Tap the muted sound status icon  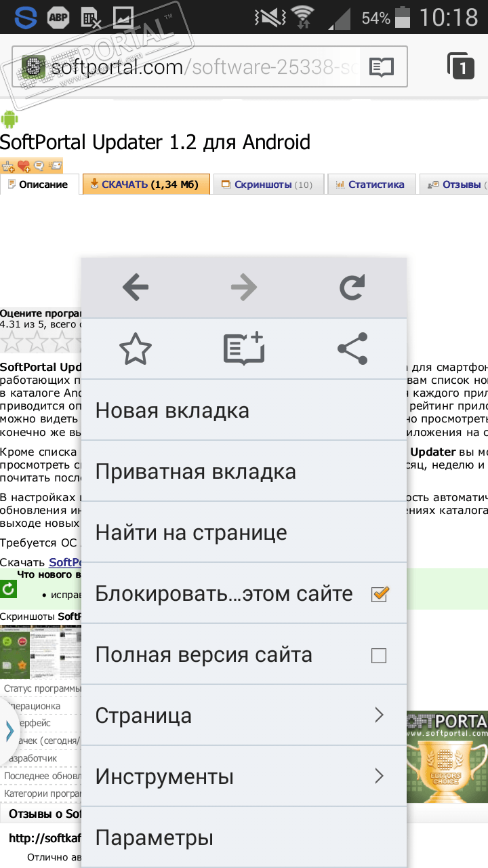pos(269,17)
